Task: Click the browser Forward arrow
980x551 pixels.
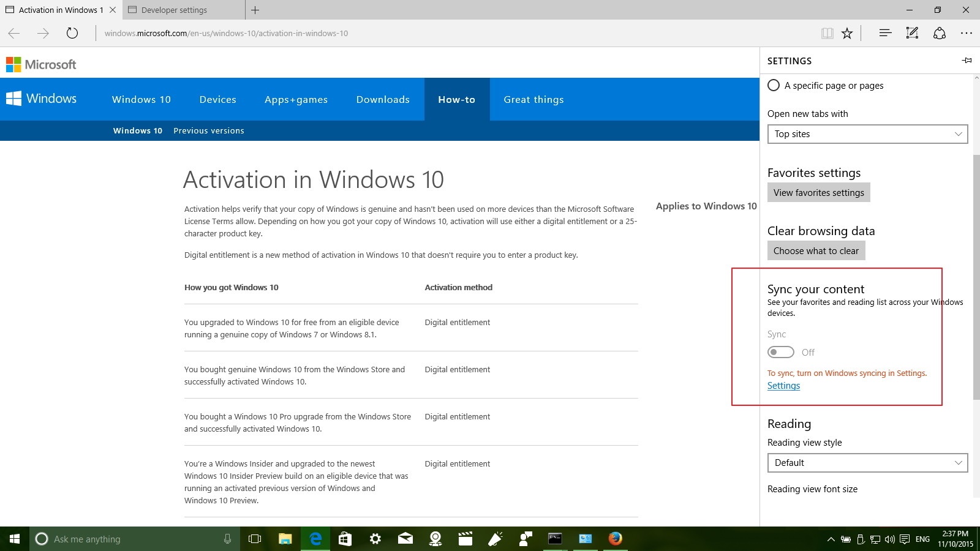Action: [43, 33]
